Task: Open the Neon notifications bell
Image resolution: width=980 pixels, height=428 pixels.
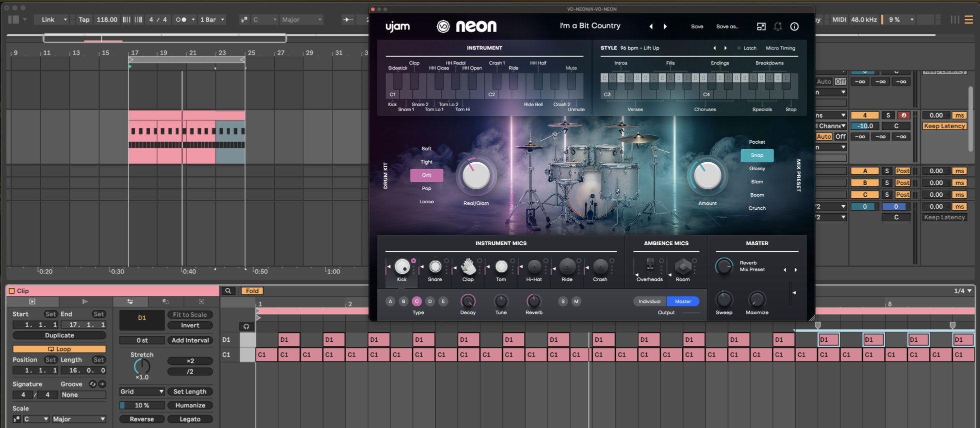Action: (778, 27)
